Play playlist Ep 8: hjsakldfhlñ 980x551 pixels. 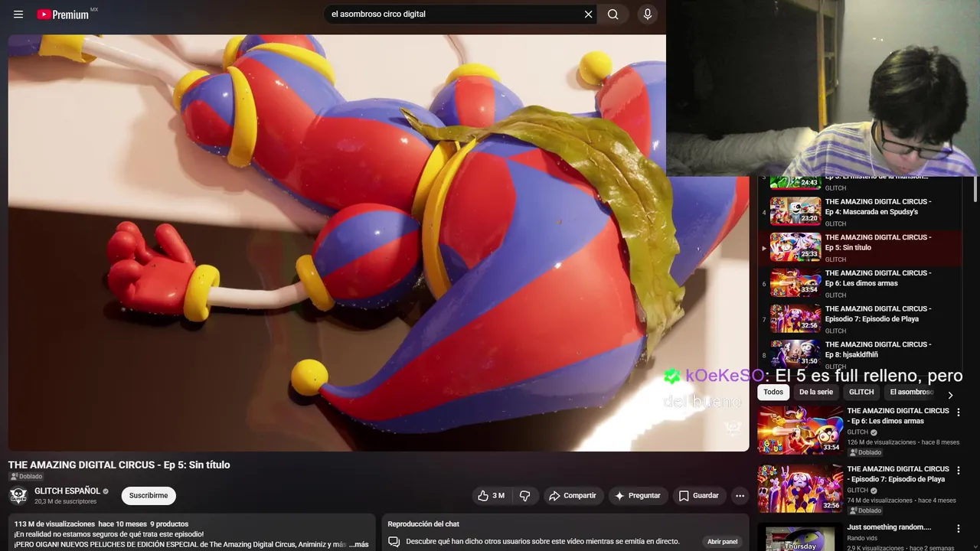pyautogui.click(x=861, y=354)
